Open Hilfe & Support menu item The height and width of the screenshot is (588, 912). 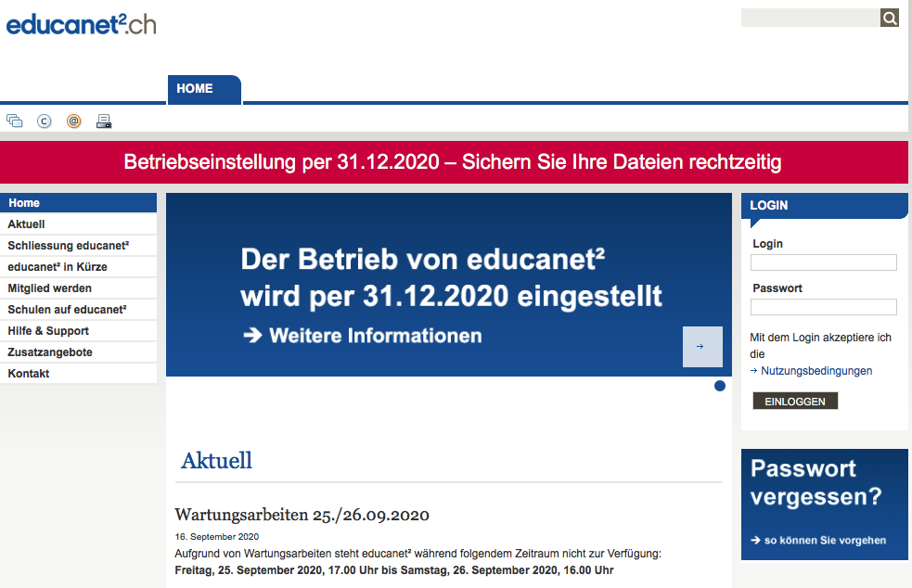(79, 331)
